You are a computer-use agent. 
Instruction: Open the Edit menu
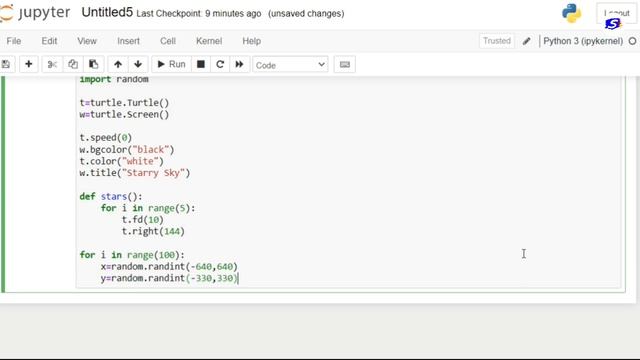[x=49, y=41]
